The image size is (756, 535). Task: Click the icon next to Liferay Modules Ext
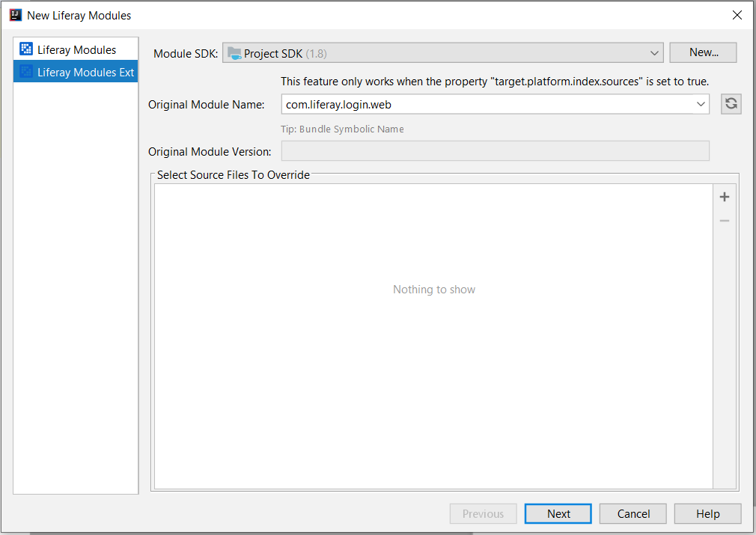(x=26, y=72)
